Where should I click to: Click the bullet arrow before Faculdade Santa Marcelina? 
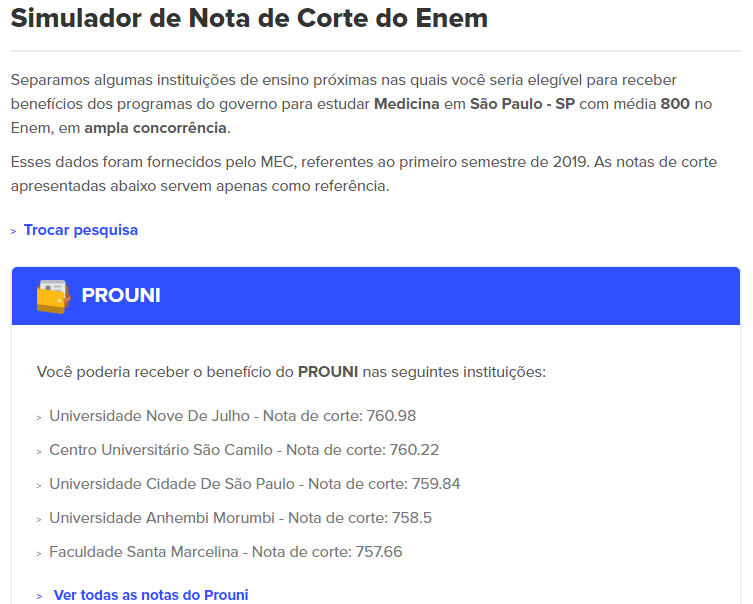[39, 555]
